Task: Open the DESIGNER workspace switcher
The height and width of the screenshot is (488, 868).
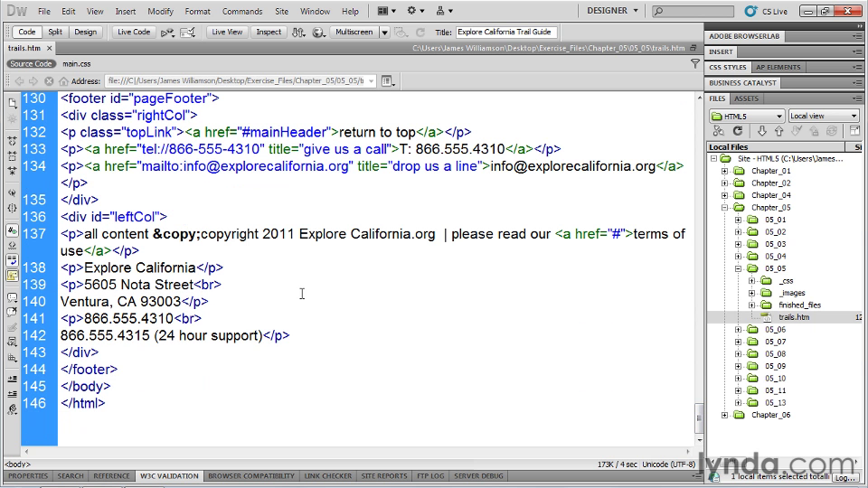Action: click(612, 11)
